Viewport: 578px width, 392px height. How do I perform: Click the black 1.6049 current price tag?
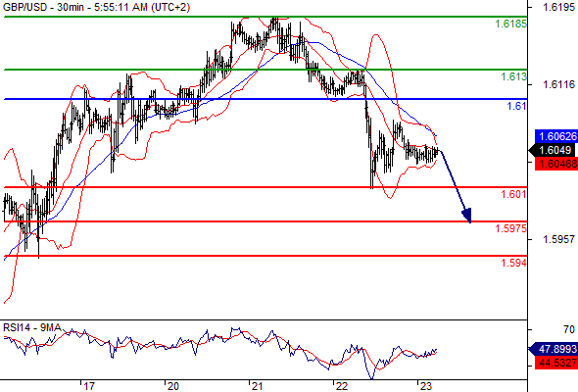[552, 151]
